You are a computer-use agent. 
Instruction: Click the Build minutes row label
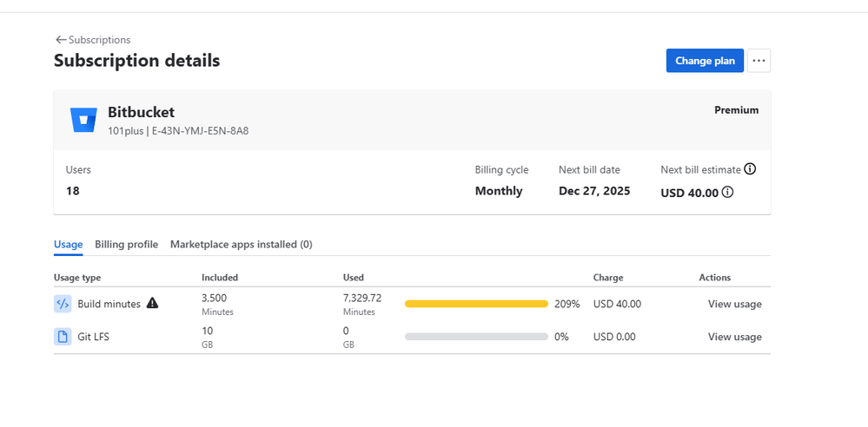[x=109, y=304]
